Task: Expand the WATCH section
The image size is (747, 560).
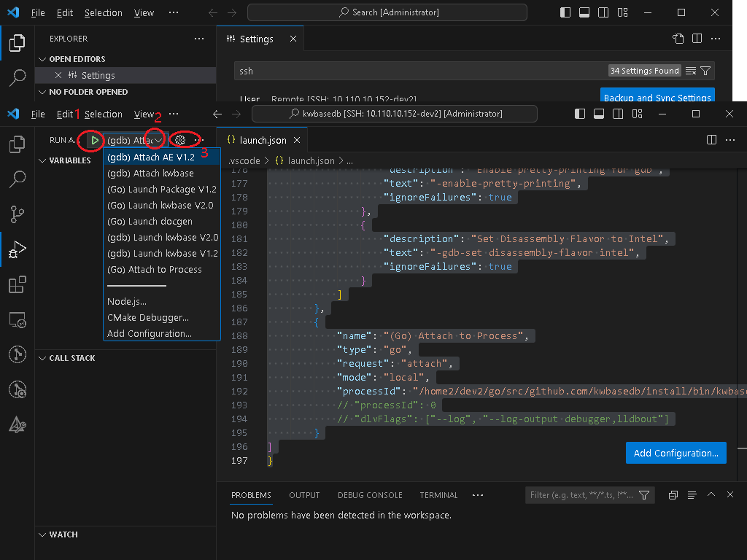Action: coord(62,534)
